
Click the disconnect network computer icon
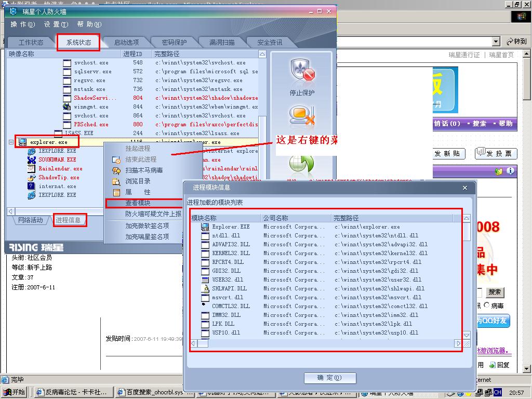[302, 115]
